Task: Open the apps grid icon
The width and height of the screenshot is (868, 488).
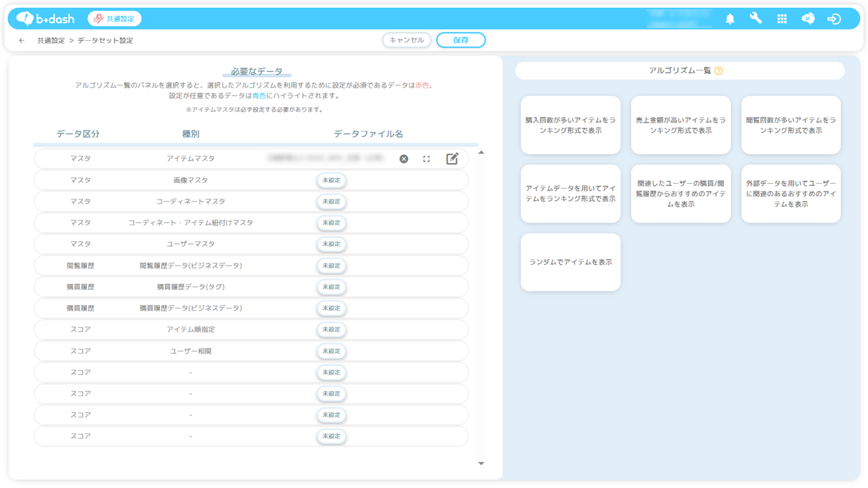Action: click(x=782, y=19)
